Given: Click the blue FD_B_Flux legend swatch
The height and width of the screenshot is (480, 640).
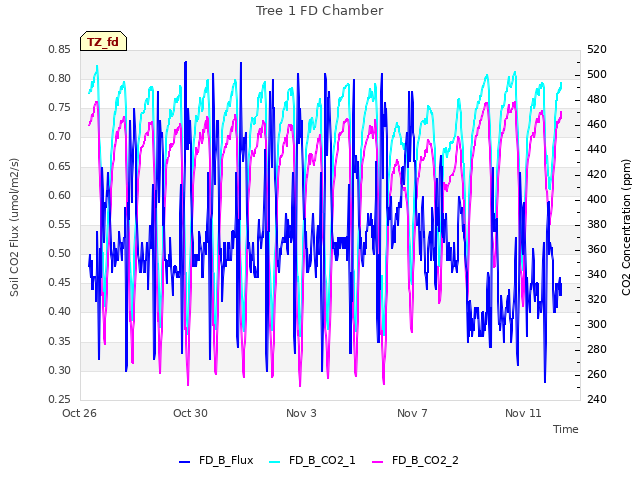Looking at the screenshot, I should point(184,462).
